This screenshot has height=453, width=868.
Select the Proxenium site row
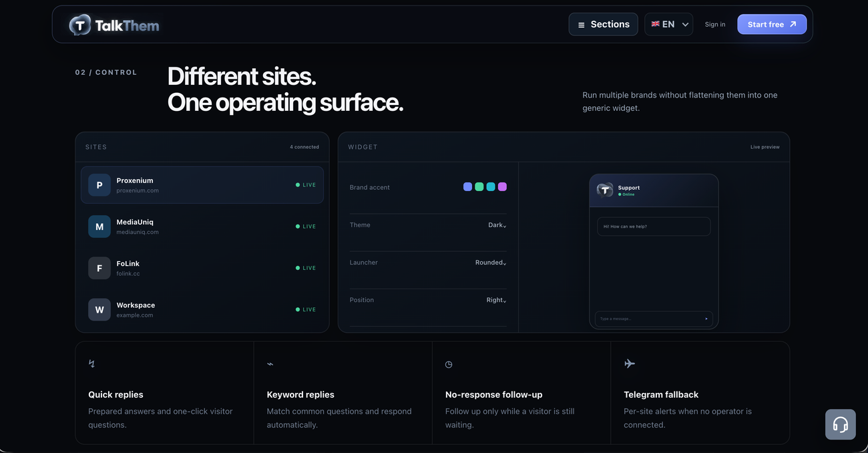point(202,185)
